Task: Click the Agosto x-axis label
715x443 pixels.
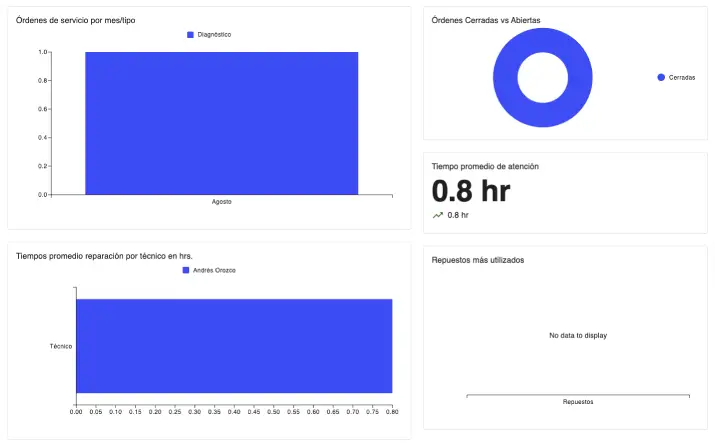Action: click(221, 201)
